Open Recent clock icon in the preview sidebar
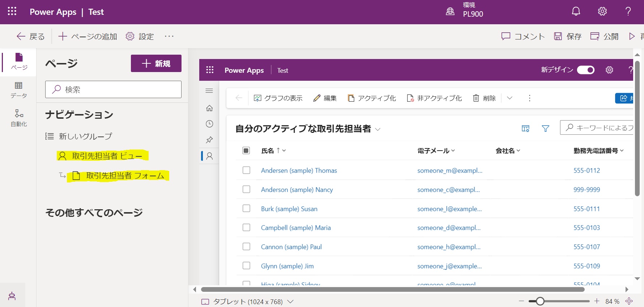 click(209, 124)
